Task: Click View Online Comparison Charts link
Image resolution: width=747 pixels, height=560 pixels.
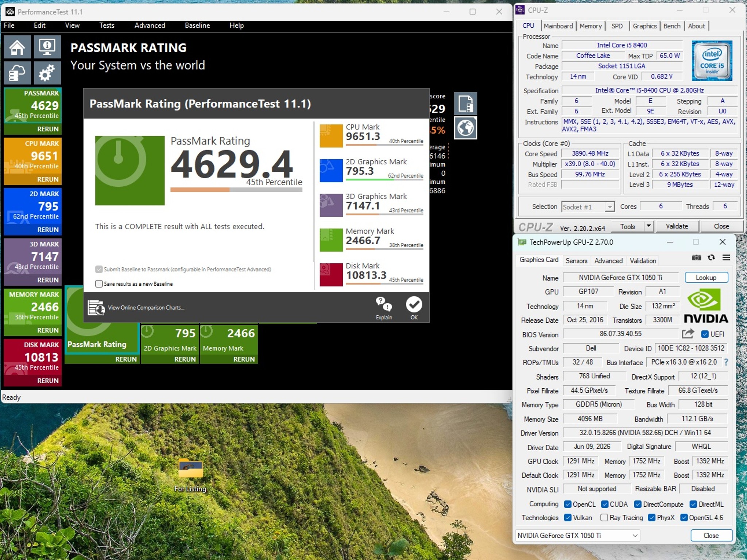Action: 146,307
